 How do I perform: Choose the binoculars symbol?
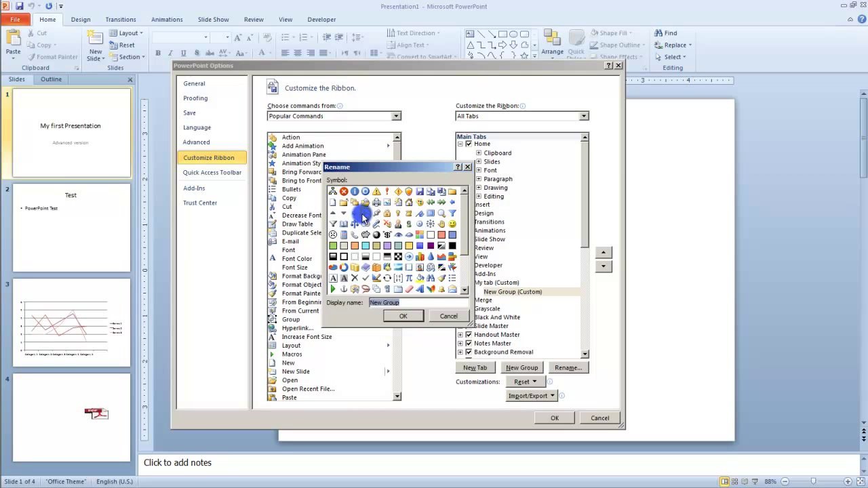[x=431, y=278]
